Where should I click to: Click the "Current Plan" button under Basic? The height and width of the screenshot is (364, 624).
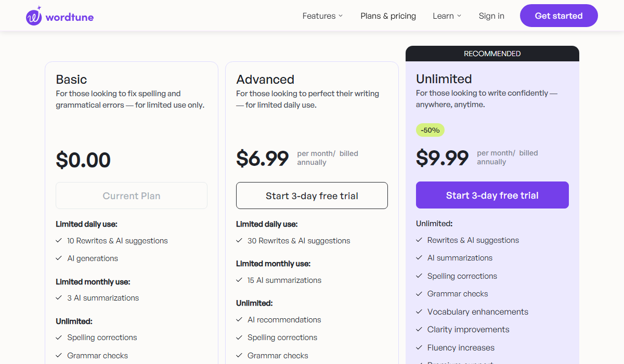131,196
